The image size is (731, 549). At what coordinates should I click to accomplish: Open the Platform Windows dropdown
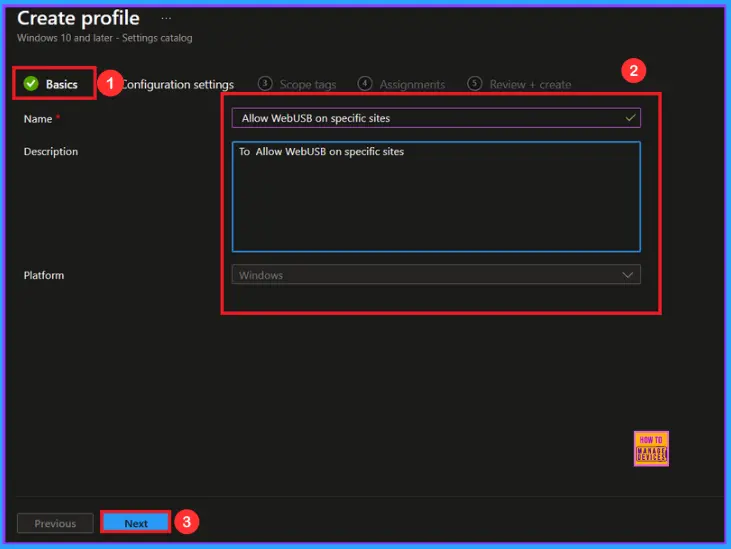[436, 274]
